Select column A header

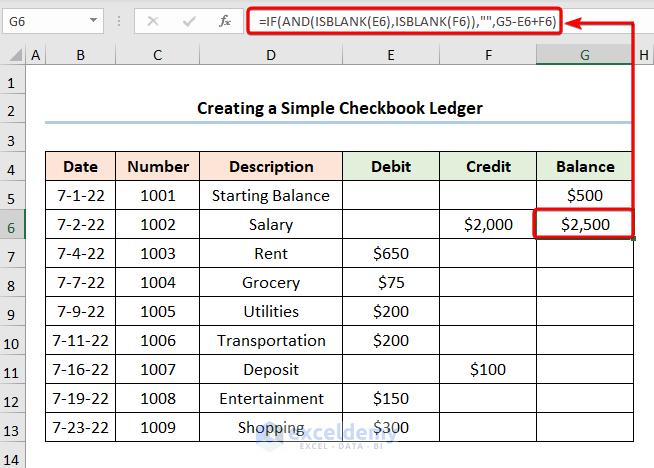click(36, 55)
